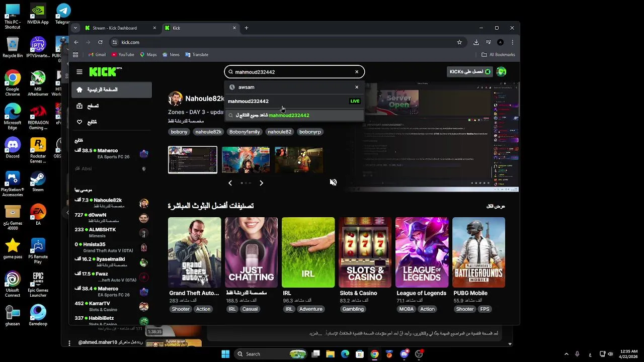Click the nahoule82k tag
This screenshot has width=644, height=362.
click(208, 132)
